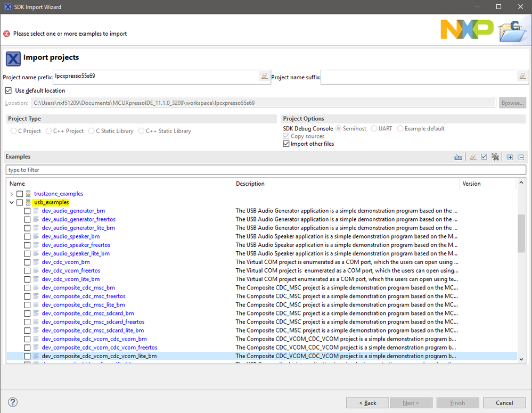Click the usb_examples group icon
The width and height of the screenshot is (532, 413).
[x=28, y=202]
